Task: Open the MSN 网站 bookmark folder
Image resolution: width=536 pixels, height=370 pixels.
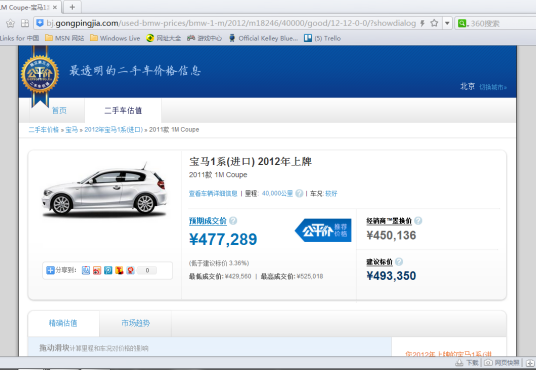Action: pyautogui.click(x=65, y=38)
